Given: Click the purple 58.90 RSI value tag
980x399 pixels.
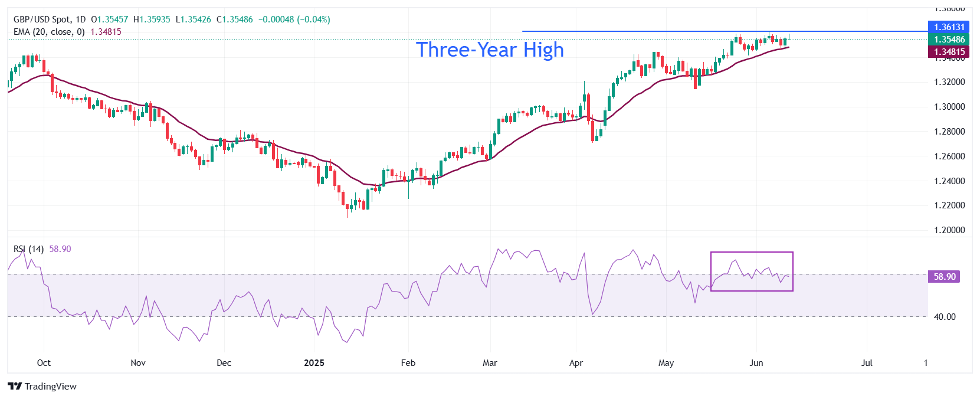Looking at the screenshot, I should point(944,276).
